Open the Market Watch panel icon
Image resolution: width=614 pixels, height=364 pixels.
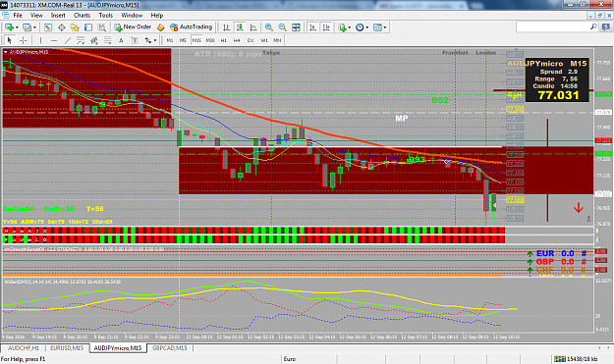[x=48, y=26]
